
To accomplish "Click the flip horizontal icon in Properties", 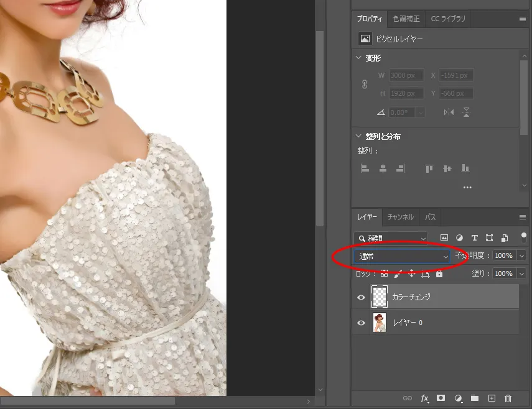I will pyautogui.click(x=449, y=113).
